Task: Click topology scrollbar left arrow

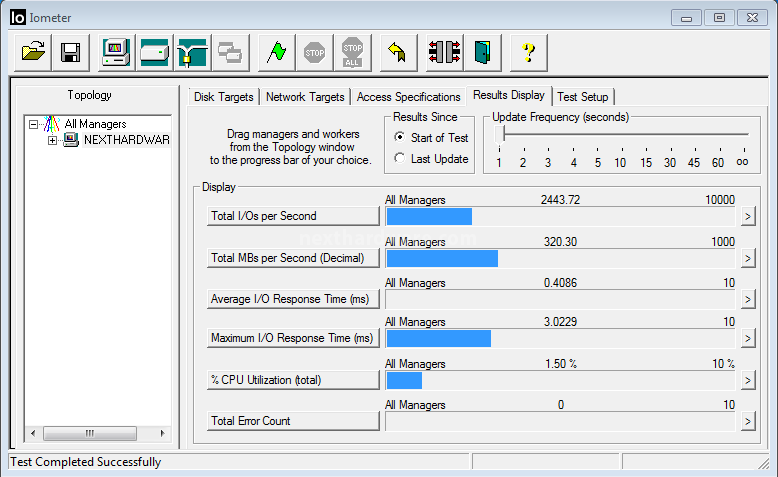Action: click(33, 433)
